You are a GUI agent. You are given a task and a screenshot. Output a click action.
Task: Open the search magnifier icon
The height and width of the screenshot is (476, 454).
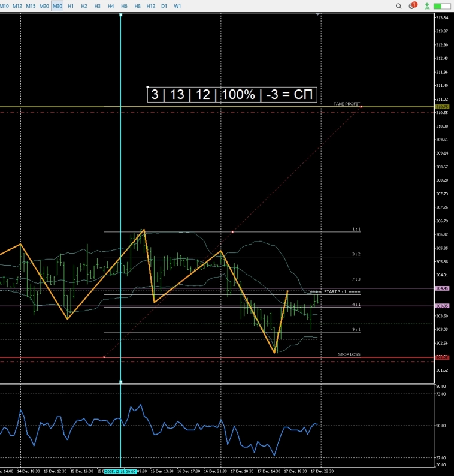(399, 6)
